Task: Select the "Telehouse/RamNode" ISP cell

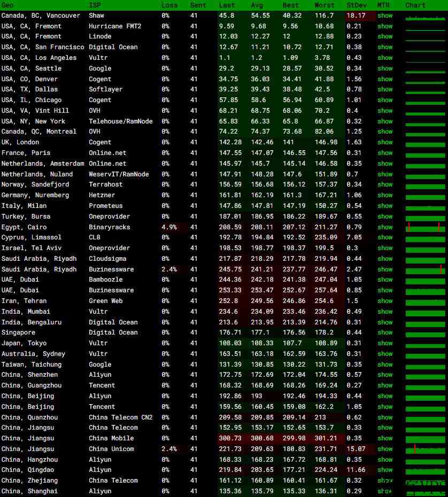Action: coord(120,121)
